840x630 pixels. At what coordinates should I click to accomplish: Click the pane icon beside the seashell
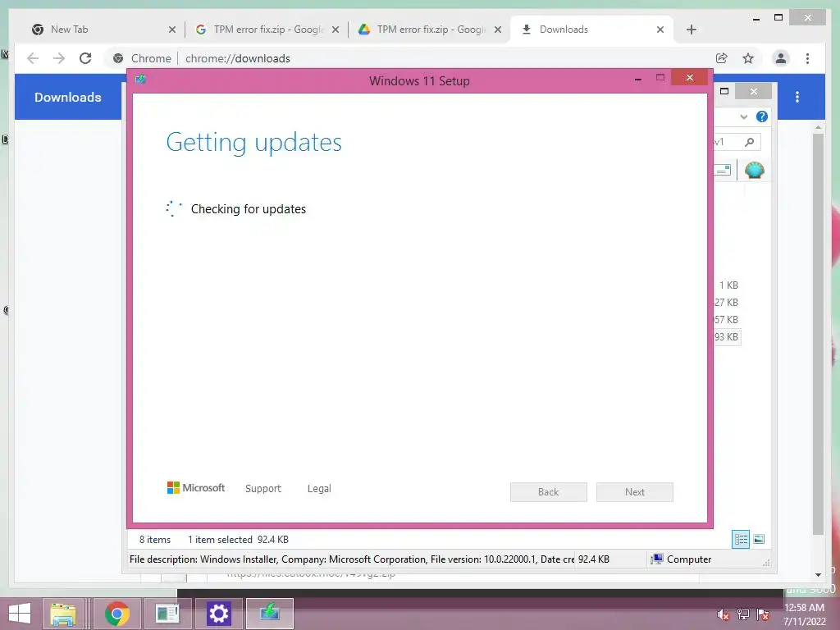[x=724, y=170]
